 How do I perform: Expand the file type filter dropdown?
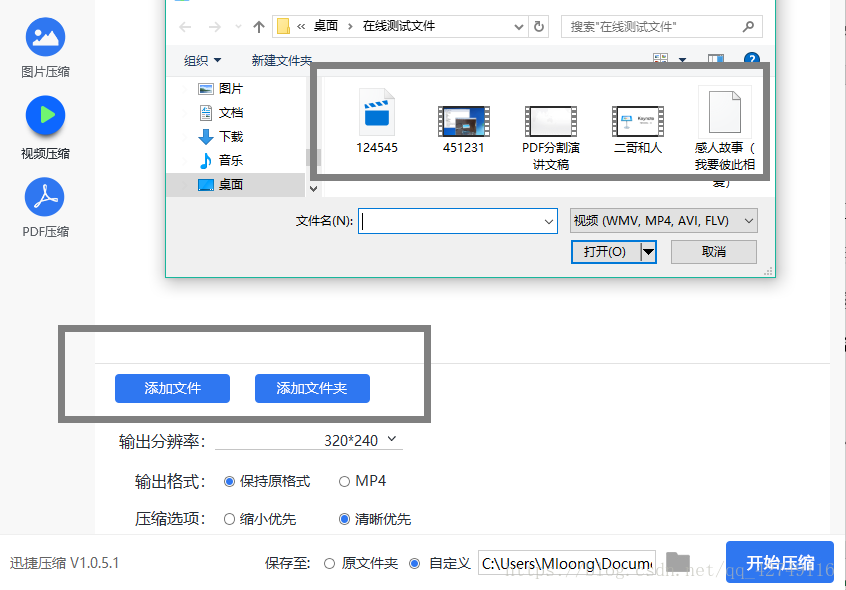[x=749, y=221]
